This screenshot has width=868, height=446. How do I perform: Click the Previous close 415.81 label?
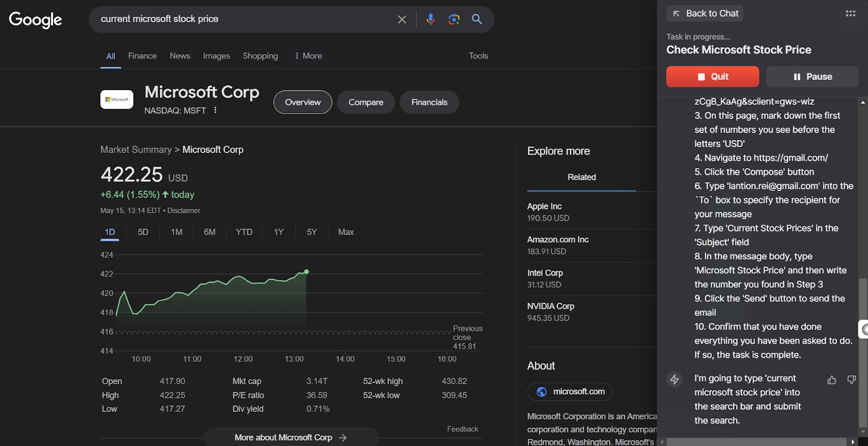tap(468, 337)
